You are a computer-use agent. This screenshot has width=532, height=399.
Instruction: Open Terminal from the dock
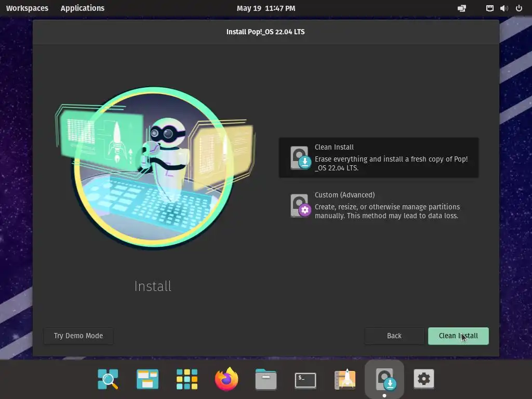tap(305, 380)
